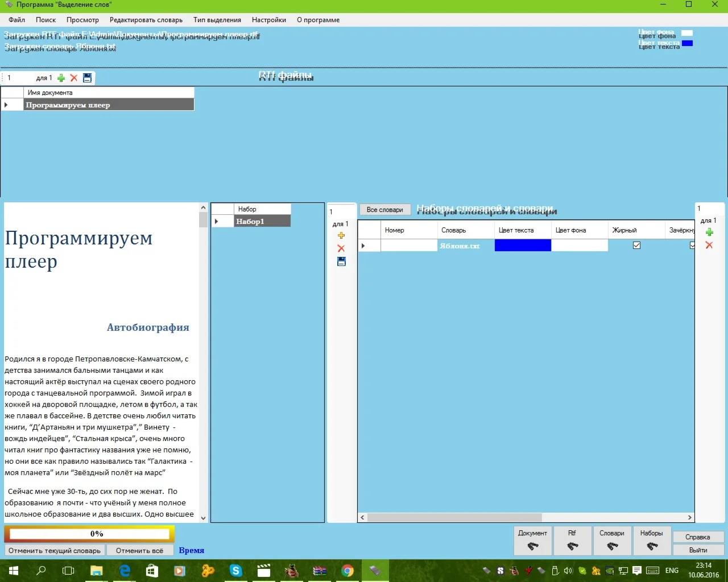Viewport: 728px width, 582px height.
Task: Click yellow plus icon beside the Набор list
Action: 341,235
